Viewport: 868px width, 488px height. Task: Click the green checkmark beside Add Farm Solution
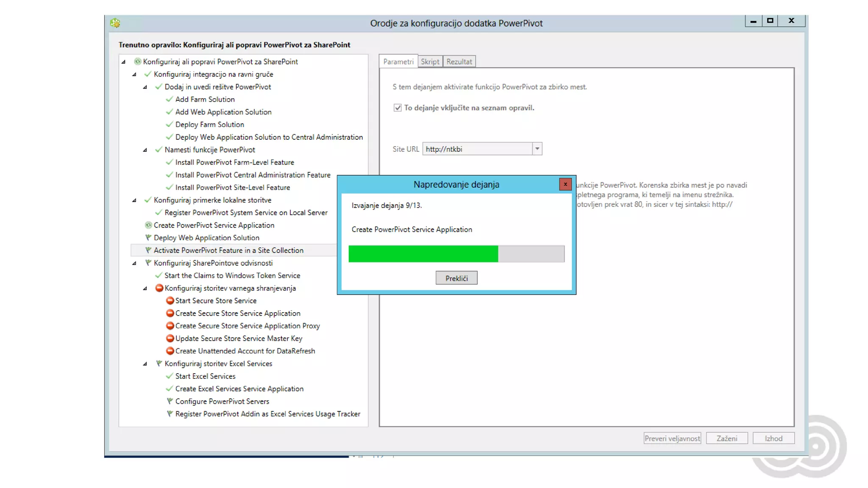point(170,99)
